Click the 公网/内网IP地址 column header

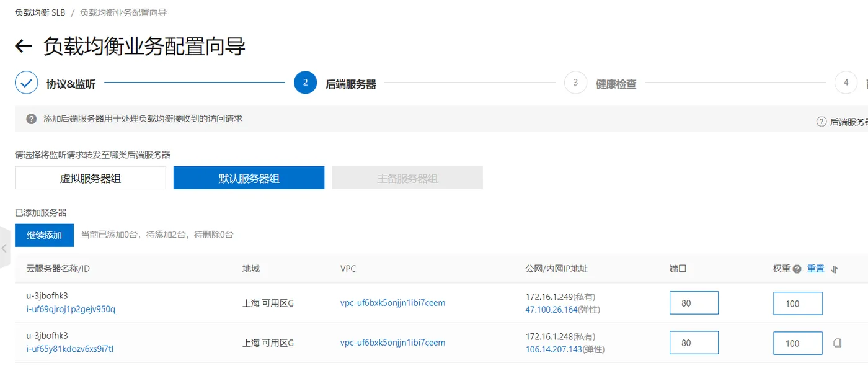click(x=556, y=269)
